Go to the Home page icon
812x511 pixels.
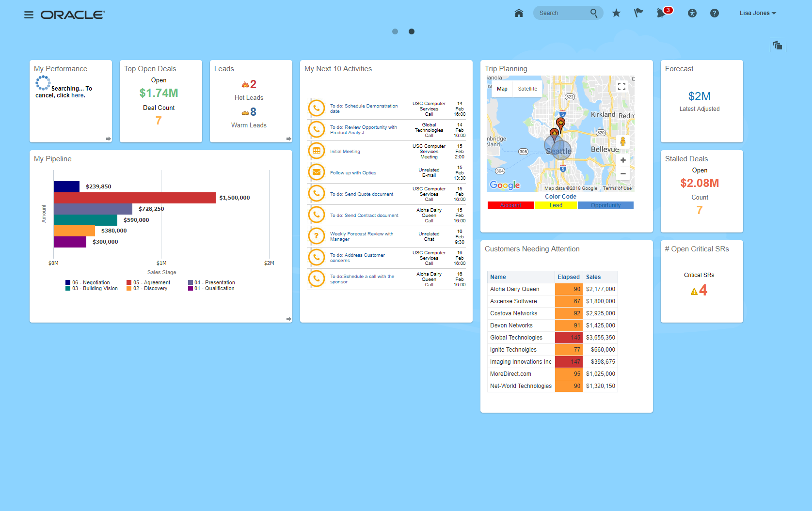tap(519, 13)
